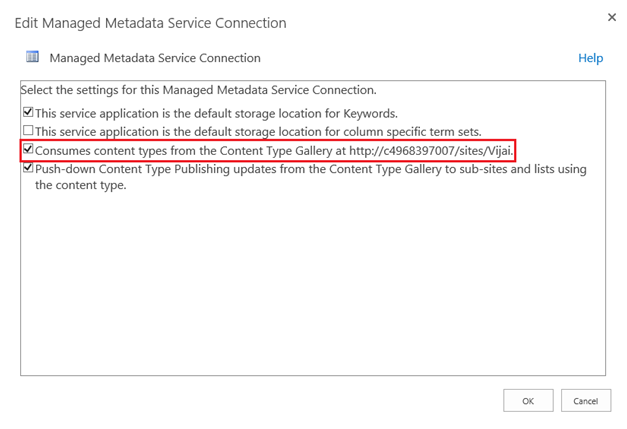This screenshot has width=627, height=429.
Task: Click the 'the content type.' wrapped line text
Action: [81, 185]
